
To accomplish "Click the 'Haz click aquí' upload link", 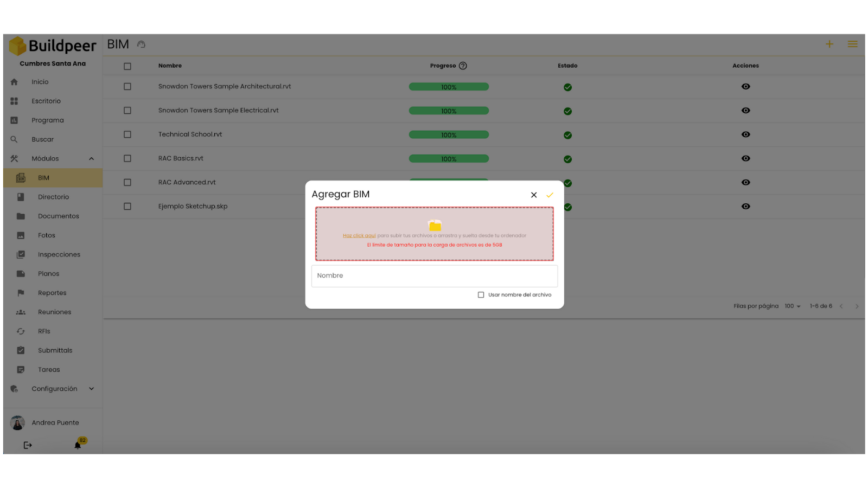I will [359, 236].
